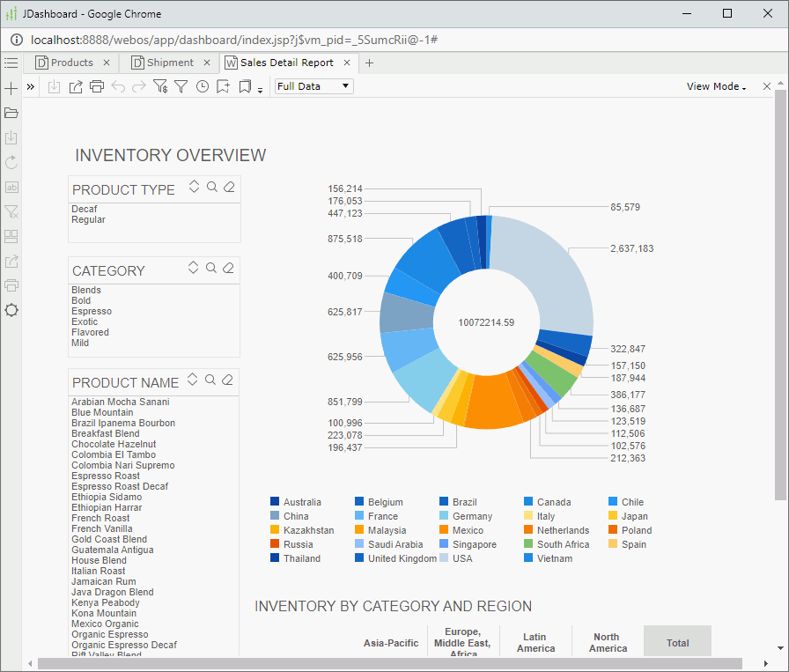
Task: Click the Undo arrow in the toolbar
Action: [118, 88]
